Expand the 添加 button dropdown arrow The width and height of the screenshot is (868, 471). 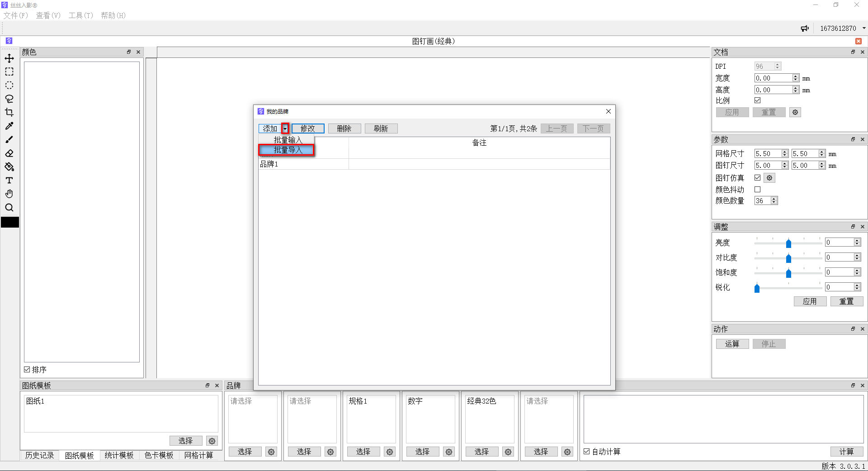point(285,129)
